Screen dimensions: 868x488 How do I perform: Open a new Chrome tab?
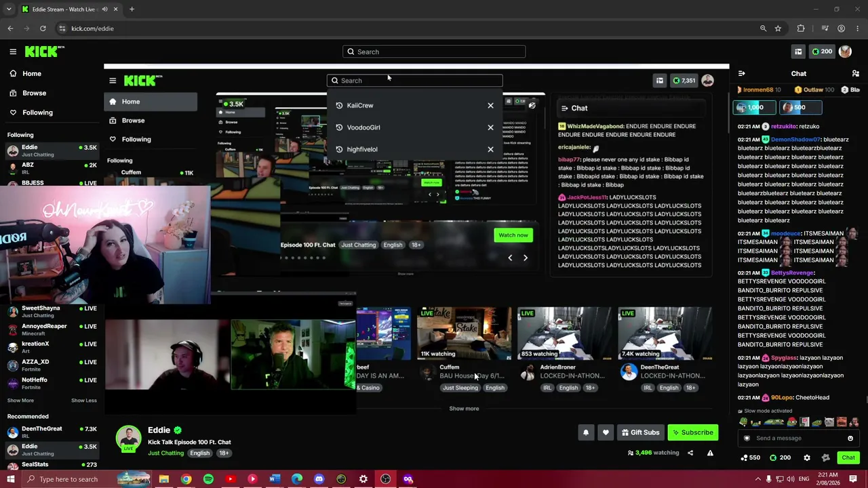(132, 9)
